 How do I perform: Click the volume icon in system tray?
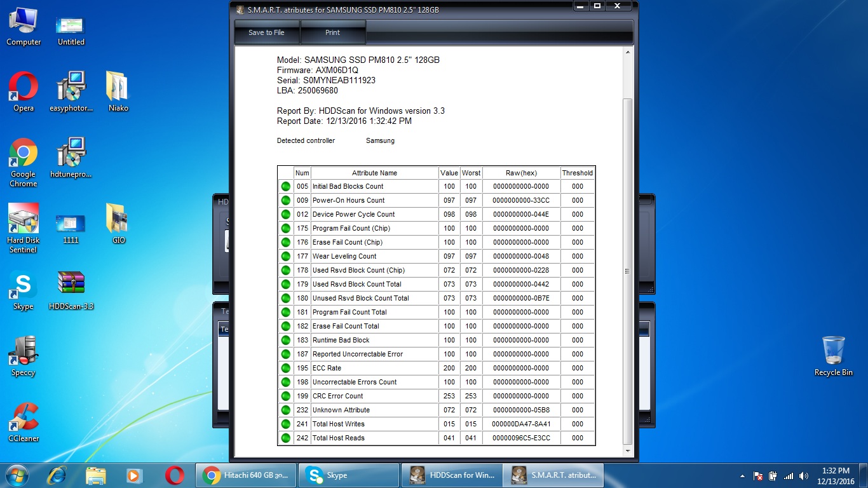click(x=803, y=476)
